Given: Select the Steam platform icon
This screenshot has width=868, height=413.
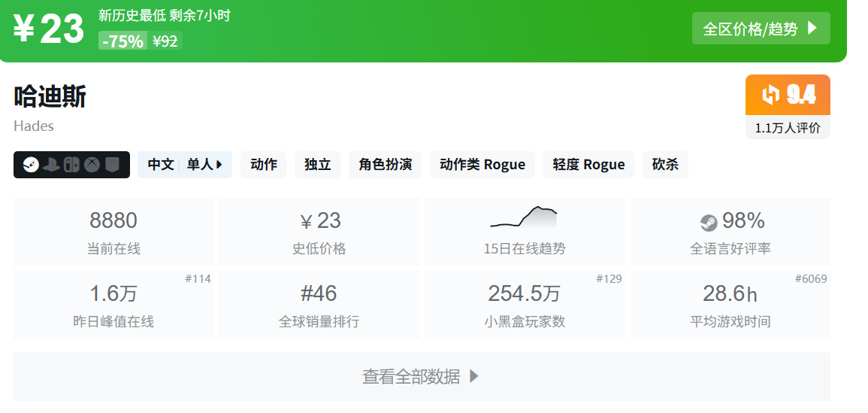Looking at the screenshot, I should click(31, 165).
